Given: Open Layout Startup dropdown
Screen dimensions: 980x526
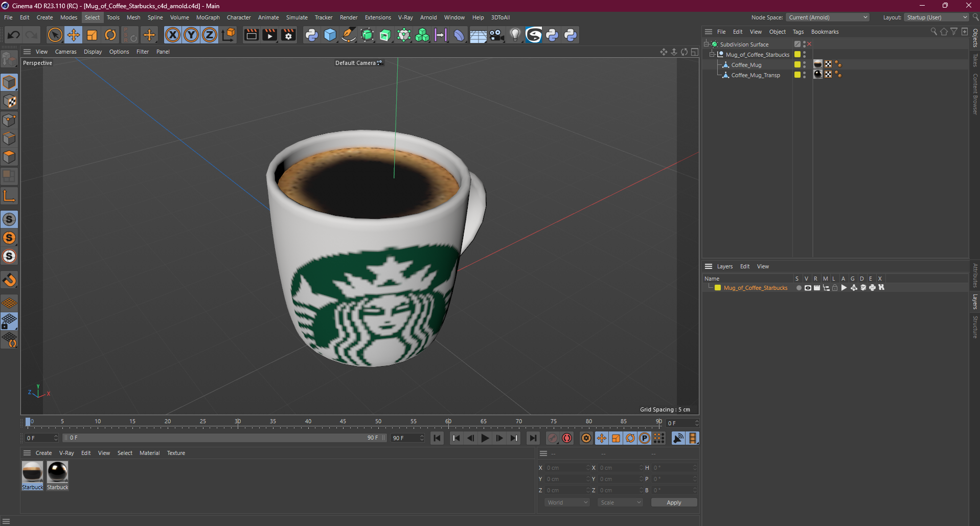Looking at the screenshot, I should pos(937,17).
